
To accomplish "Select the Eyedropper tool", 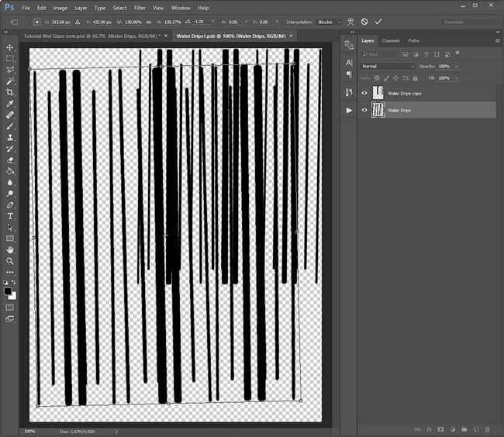I will (x=10, y=103).
